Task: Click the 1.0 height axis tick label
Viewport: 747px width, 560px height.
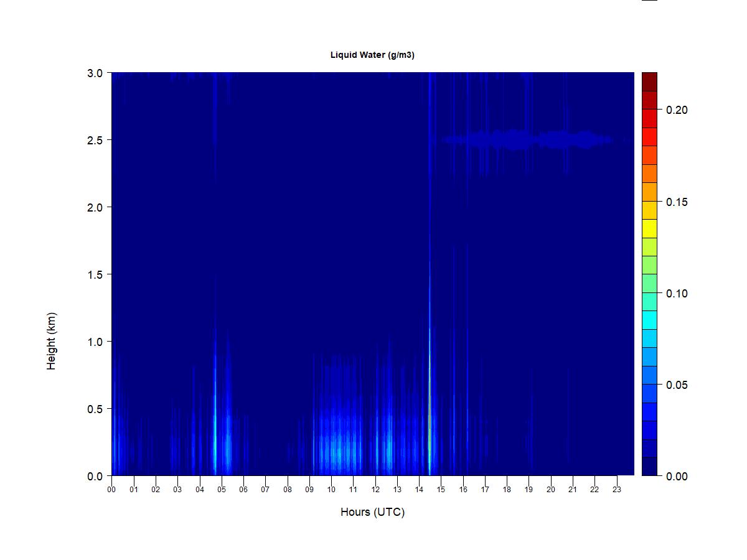Action: point(95,342)
